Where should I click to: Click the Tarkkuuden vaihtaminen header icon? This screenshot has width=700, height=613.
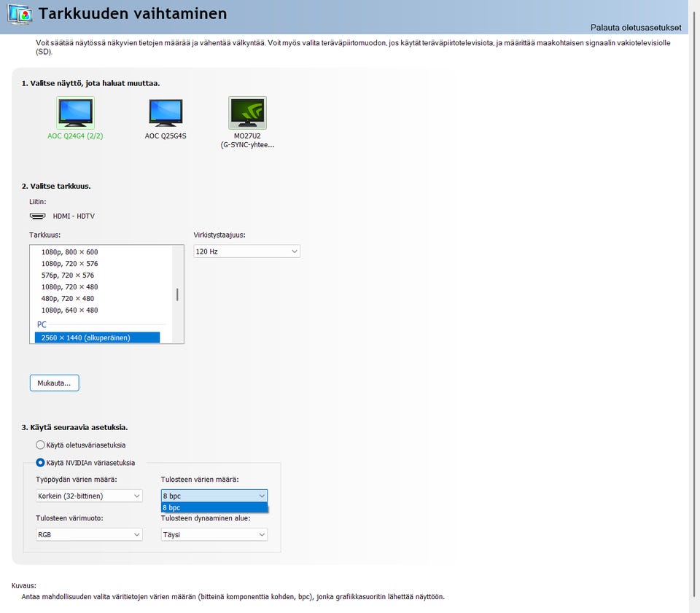(x=20, y=15)
